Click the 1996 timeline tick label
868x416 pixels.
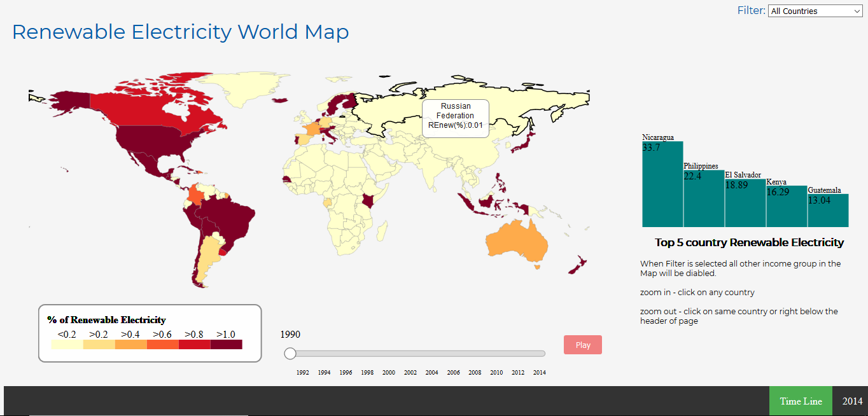pyautogui.click(x=346, y=373)
